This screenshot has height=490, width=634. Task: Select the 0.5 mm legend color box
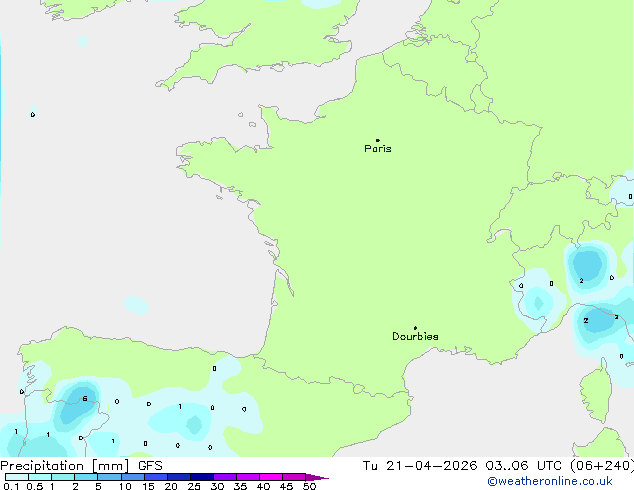tap(40, 477)
